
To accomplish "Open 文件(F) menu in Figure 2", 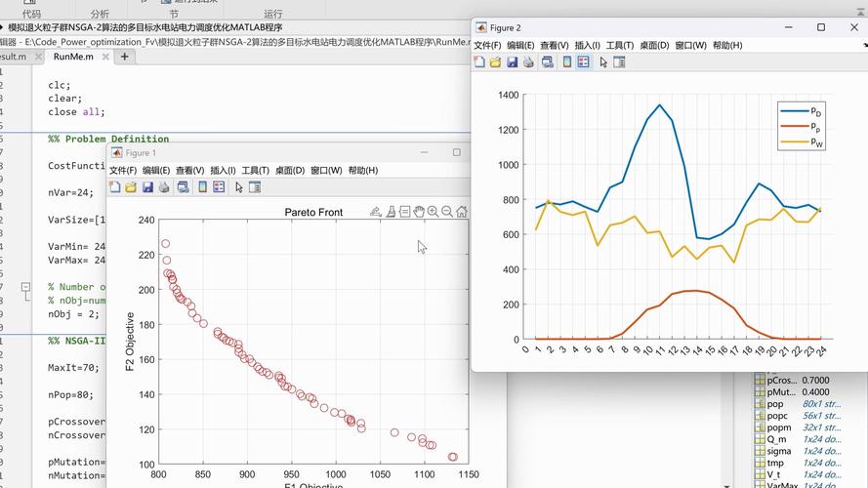I will pos(487,45).
